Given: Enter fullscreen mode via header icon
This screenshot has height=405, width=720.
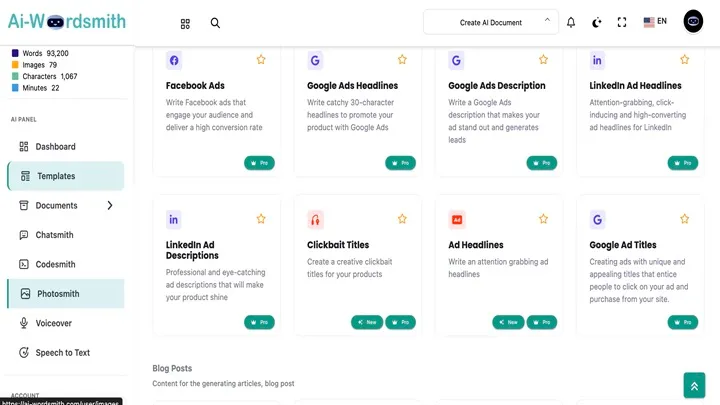Looking at the screenshot, I should (622, 22).
